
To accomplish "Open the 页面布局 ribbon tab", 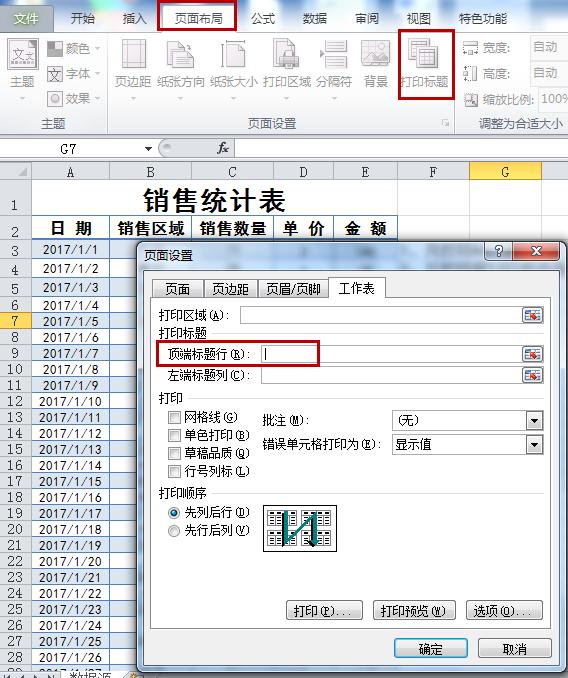I will click(x=198, y=18).
